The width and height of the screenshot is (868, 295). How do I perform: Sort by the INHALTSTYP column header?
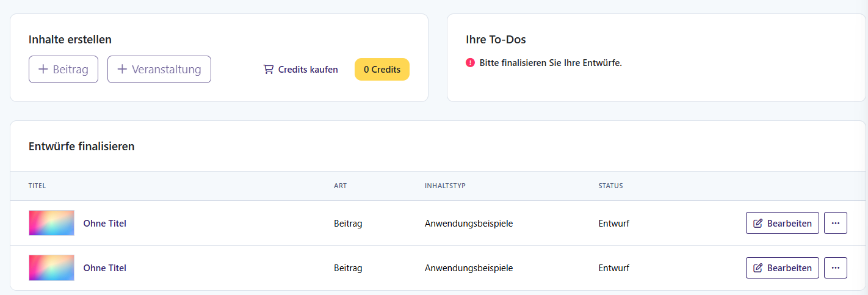click(445, 186)
